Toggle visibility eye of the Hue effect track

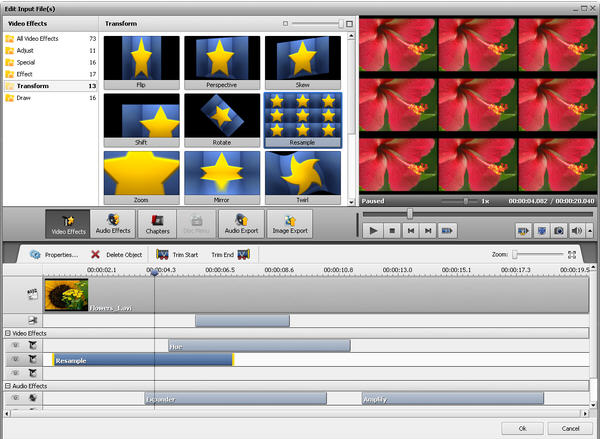tap(15, 346)
